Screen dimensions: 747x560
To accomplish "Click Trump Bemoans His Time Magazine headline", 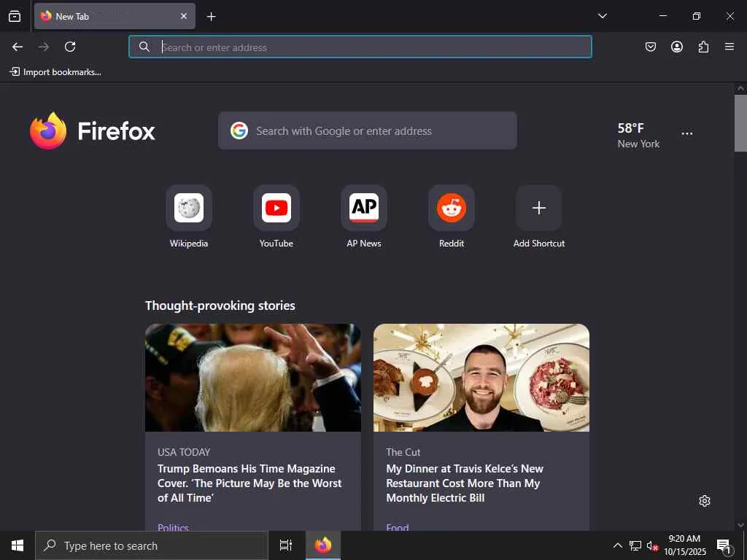I will [249, 483].
